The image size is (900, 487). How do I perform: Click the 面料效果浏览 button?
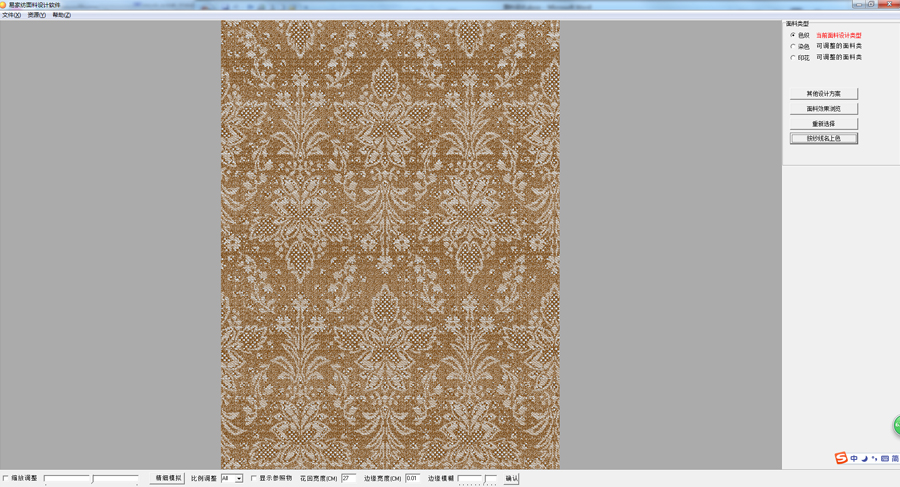824,109
